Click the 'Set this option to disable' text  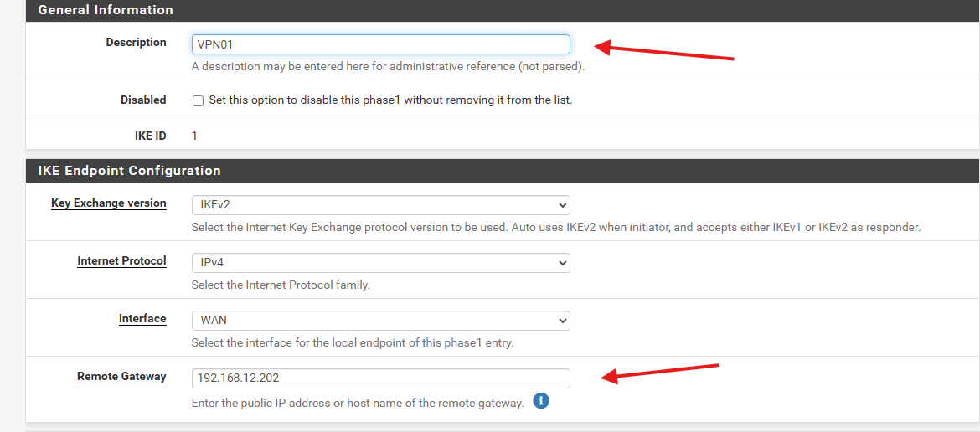coord(390,100)
